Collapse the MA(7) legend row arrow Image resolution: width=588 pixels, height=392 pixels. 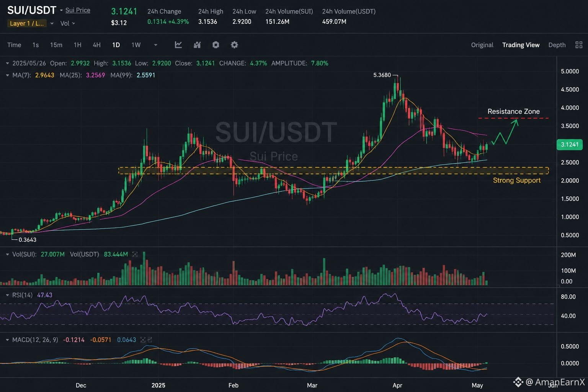8,75
